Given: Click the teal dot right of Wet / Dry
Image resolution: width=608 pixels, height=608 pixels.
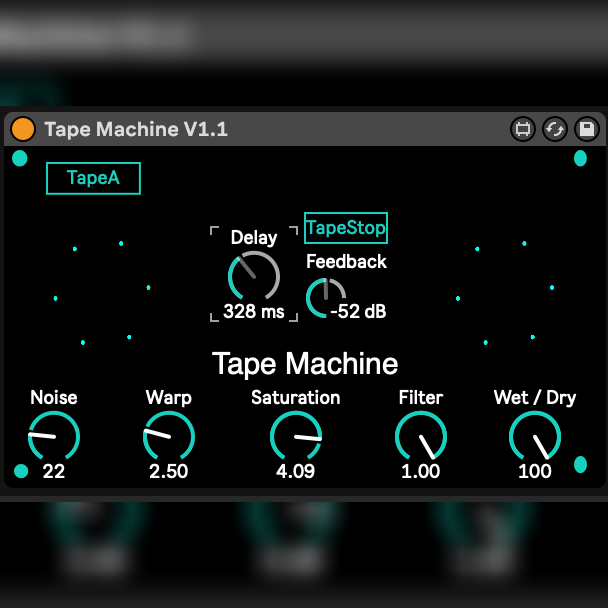Looking at the screenshot, I should (x=580, y=464).
